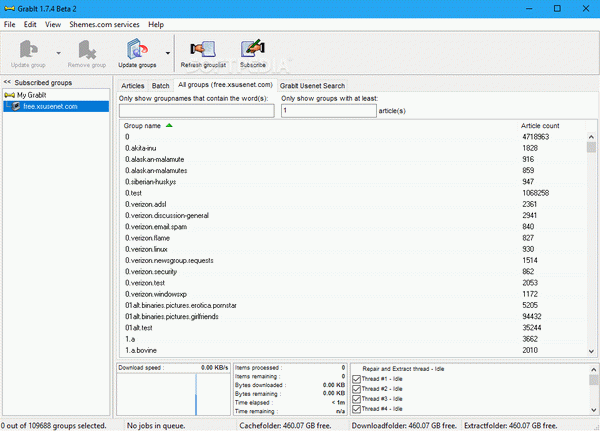Image resolution: width=600 pixels, height=431 pixels.
Task: Select the 0.alaskan-malamute group row
Action: tap(353, 159)
